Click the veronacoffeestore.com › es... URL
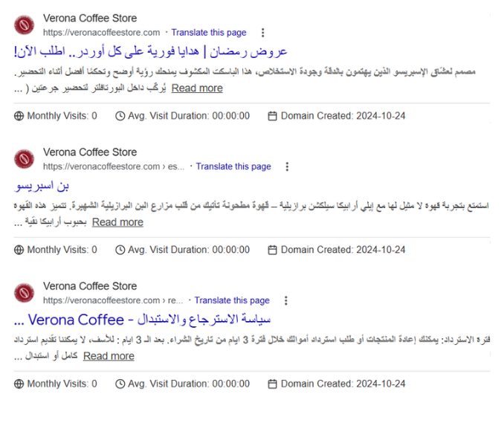504x429 pixels. tap(114, 167)
